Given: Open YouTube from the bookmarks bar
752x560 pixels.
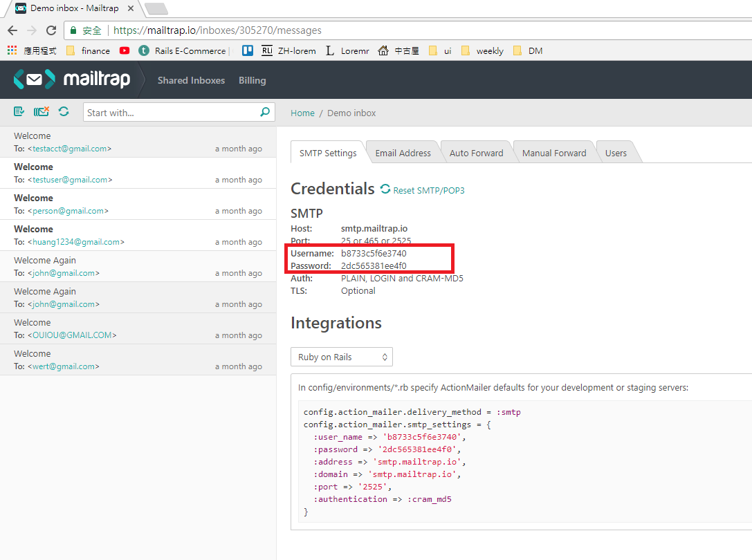Looking at the screenshot, I should [125, 50].
